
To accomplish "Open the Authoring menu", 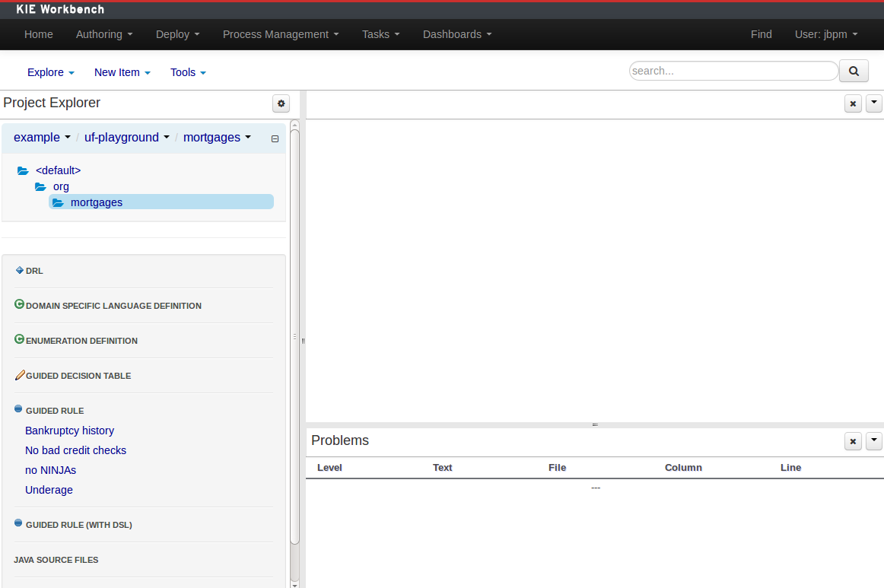I will pyautogui.click(x=104, y=34).
